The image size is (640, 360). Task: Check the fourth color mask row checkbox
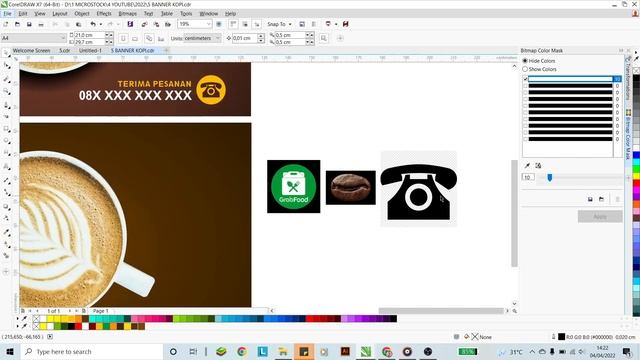[525, 99]
